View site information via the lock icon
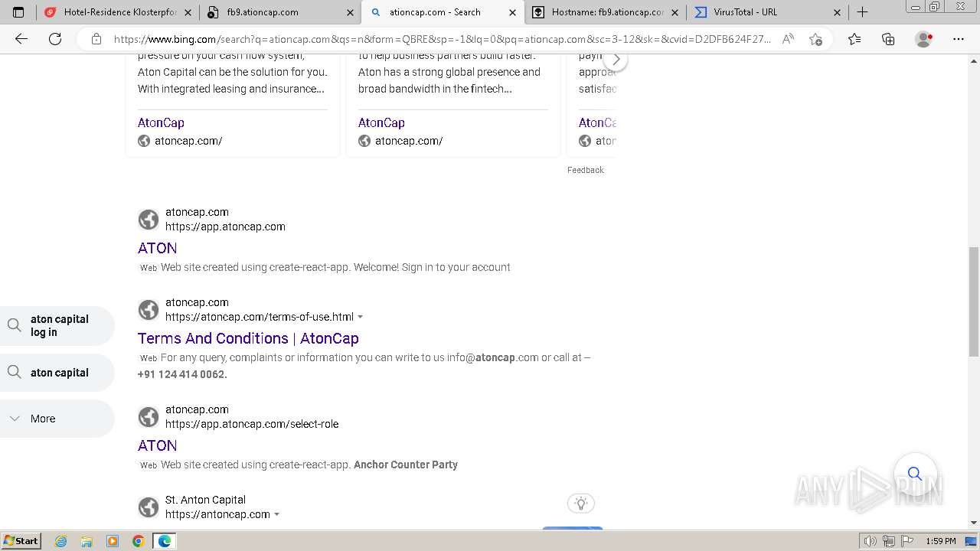 96,39
